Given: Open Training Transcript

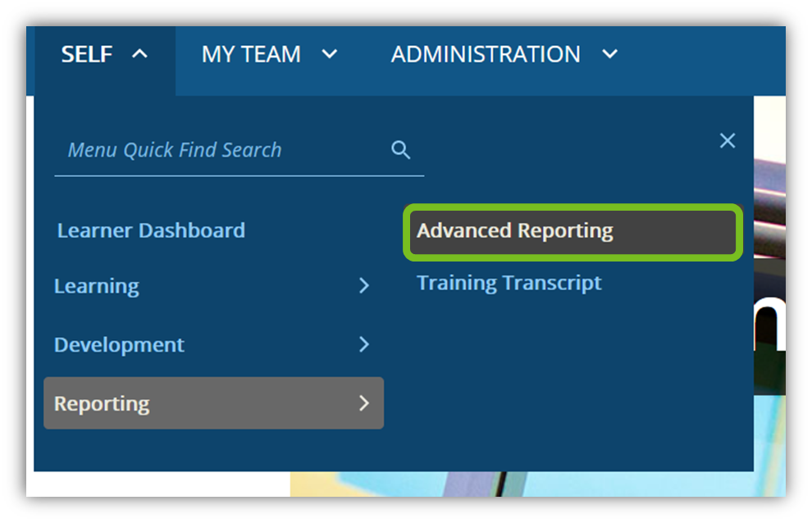Looking at the screenshot, I should pyautogui.click(x=509, y=283).
